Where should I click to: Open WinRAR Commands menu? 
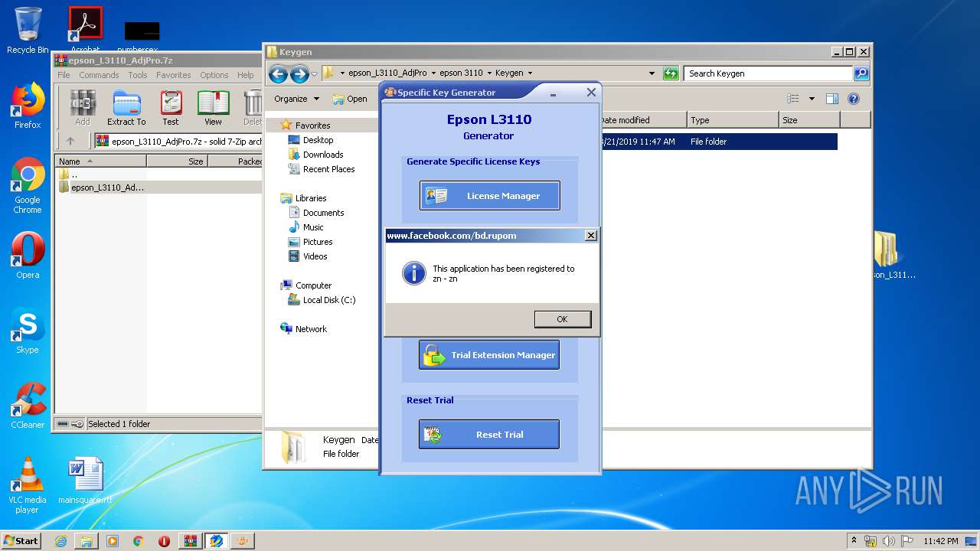(99, 75)
